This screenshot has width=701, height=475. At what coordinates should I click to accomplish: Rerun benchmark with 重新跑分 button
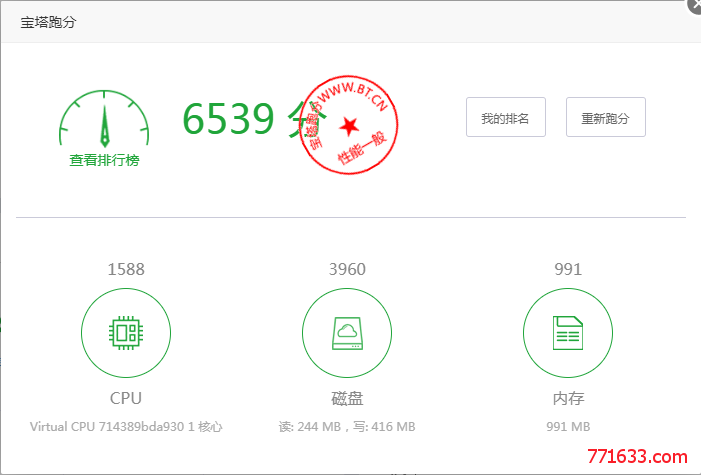pos(606,117)
